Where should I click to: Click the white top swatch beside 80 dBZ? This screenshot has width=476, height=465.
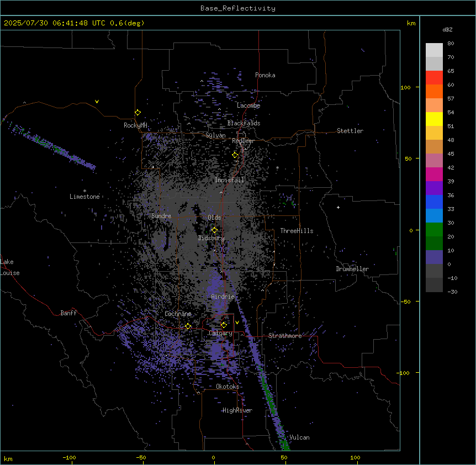[434, 50]
